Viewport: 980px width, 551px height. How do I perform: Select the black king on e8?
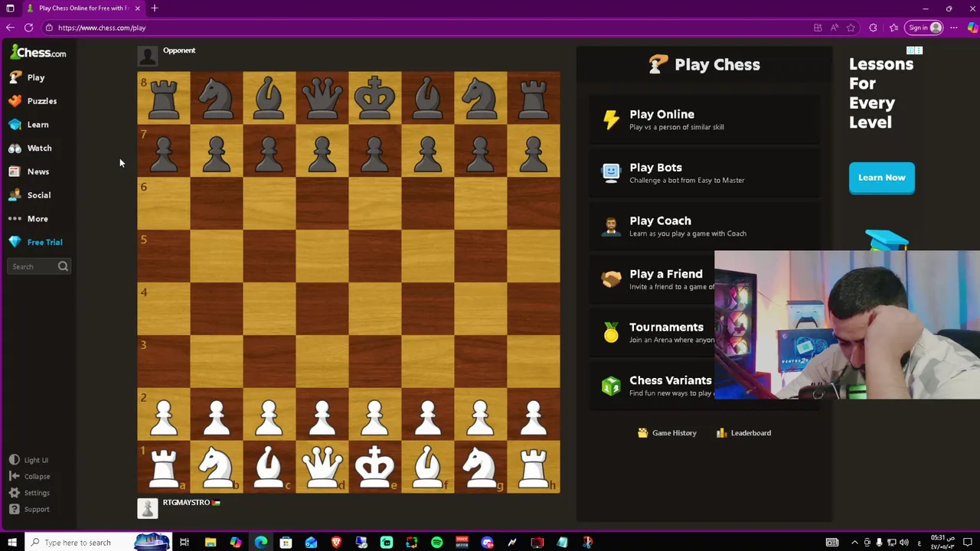tap(374, 98)
